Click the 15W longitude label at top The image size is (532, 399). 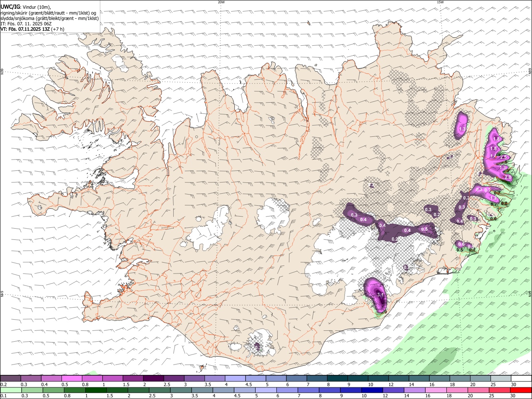tap(440, 2)
